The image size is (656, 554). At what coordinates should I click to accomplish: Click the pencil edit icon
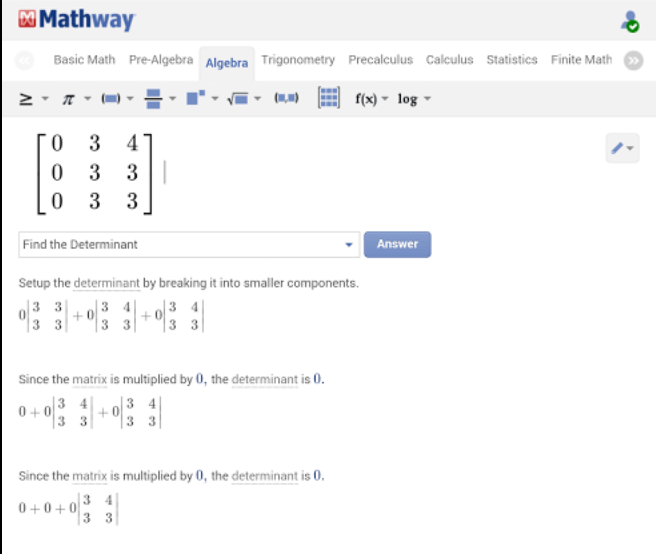617,148
